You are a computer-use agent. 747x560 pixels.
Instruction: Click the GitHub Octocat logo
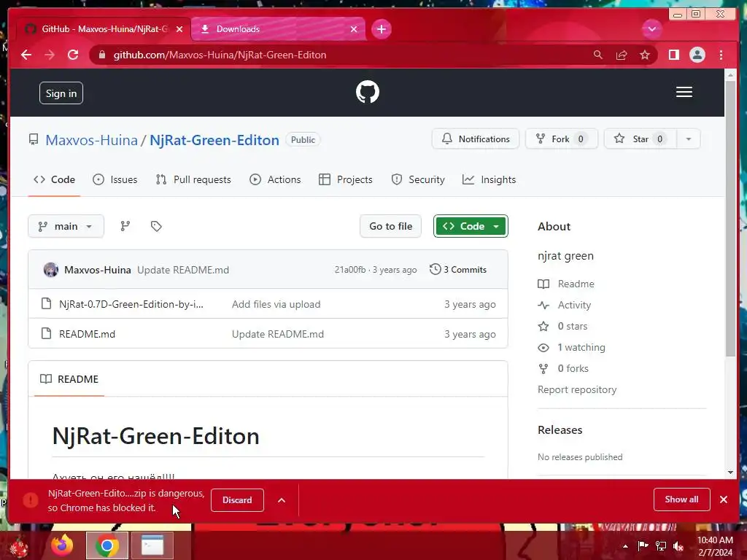(x=368, y=92)
